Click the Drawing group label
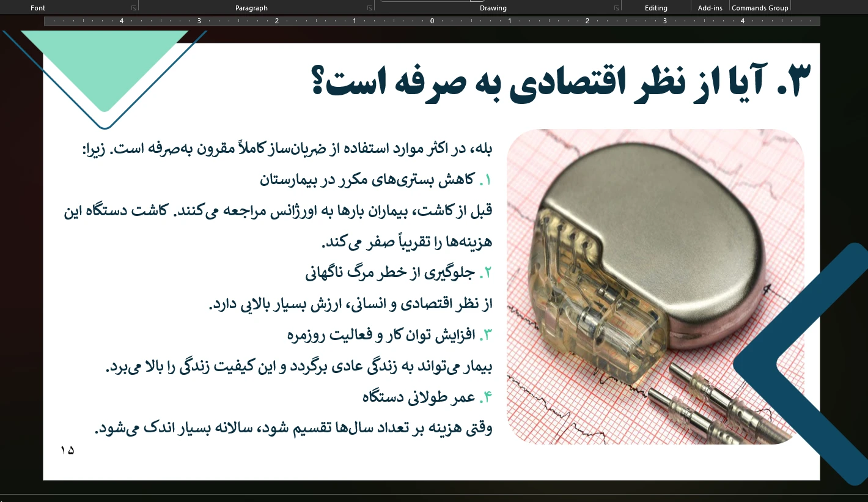868x502 pixels. tap(493, 8)
